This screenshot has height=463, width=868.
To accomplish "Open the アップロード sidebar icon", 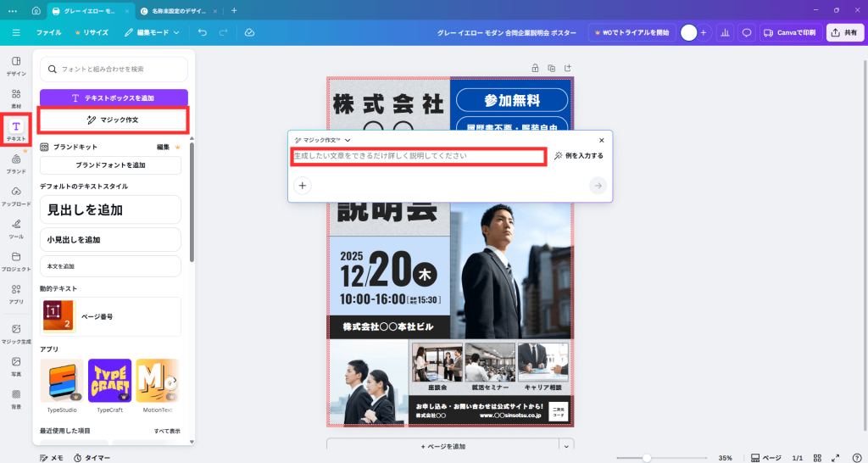I will point(15,195).
